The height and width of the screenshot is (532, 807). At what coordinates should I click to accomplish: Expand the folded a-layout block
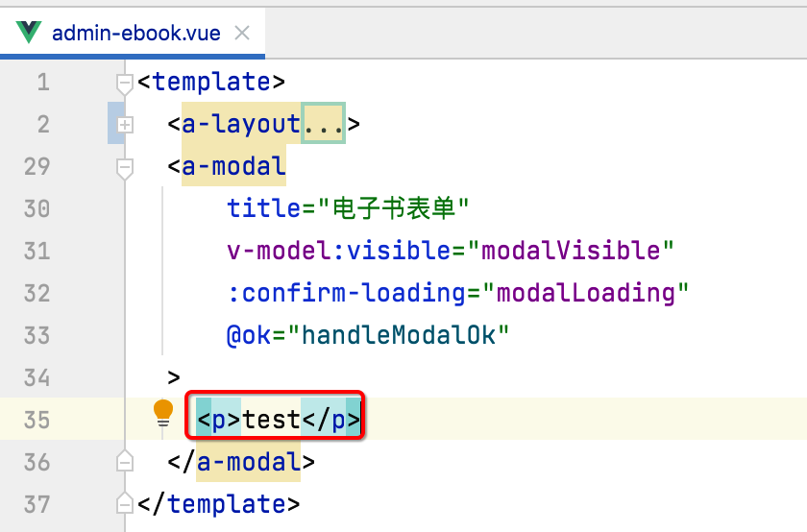click(x=125, y=125)
